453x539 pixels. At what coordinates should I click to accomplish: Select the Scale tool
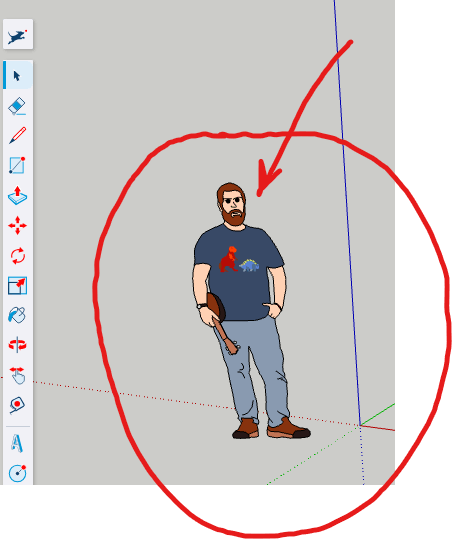(17, 286)
